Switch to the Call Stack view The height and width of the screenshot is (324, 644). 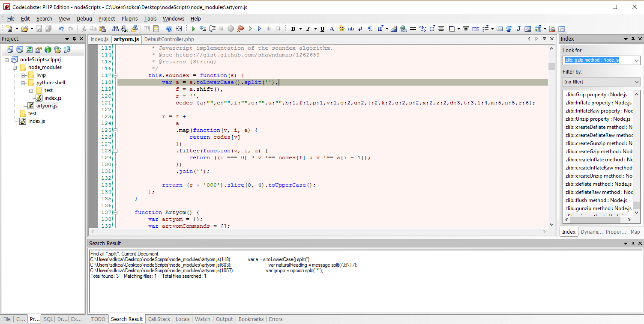[159, 319]
